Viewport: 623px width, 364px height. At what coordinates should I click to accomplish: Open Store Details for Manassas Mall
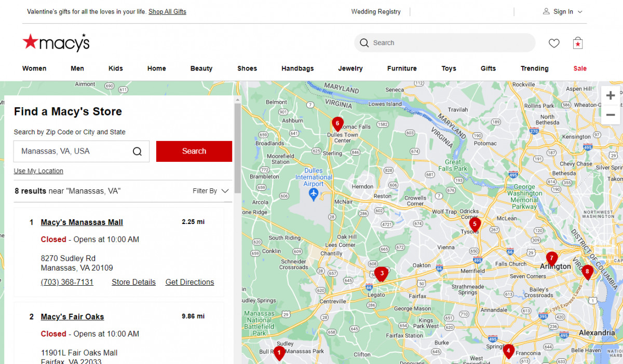pos(133,282)
